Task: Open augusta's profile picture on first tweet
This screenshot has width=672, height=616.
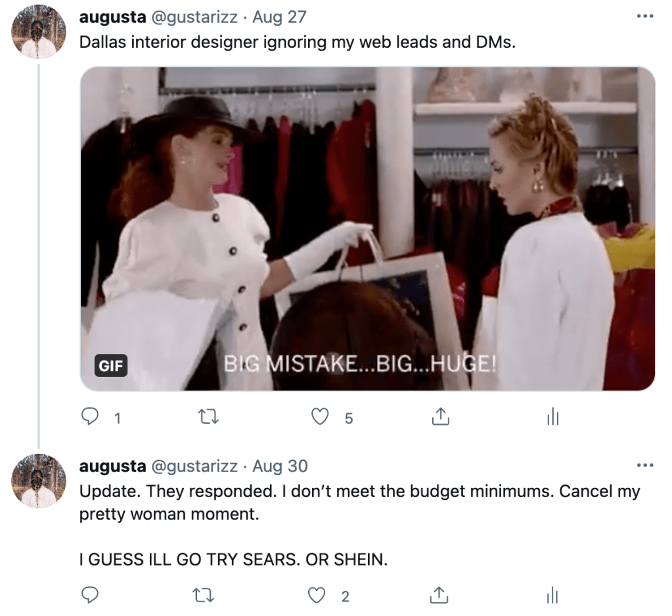Action: pyautogui.click(x=39, y=32)
